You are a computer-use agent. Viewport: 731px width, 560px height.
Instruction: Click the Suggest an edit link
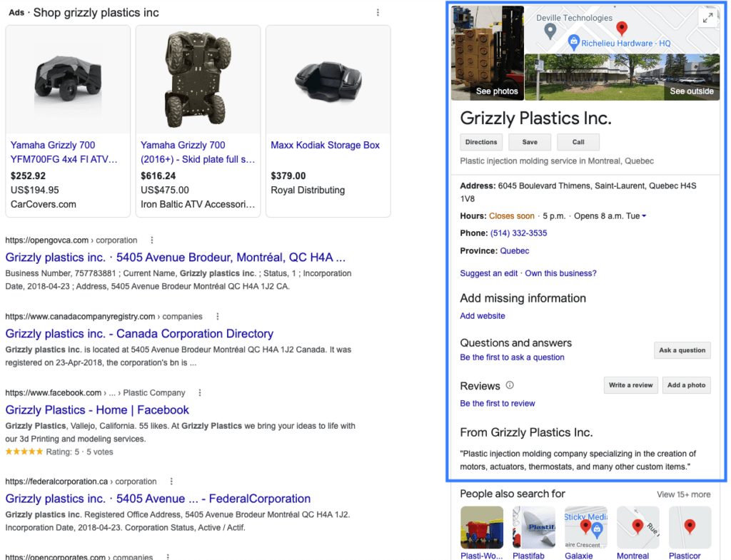pyautogui.click(x=488, y=273)
